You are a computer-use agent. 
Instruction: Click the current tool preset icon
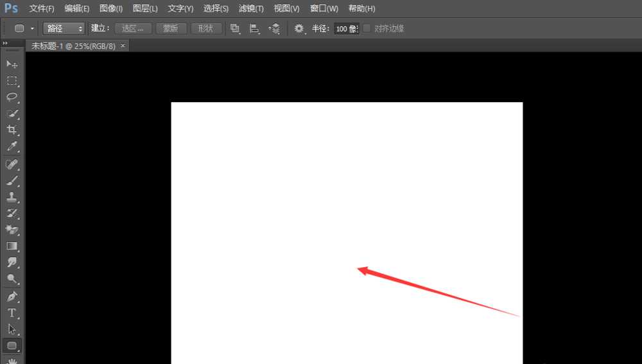pyautogui.click(x=19, y=28)
